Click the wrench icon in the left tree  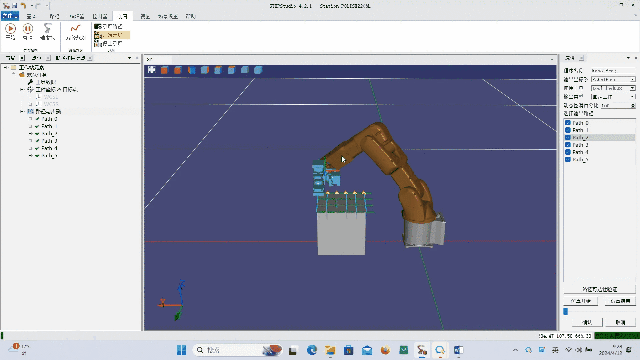(30, 82)
